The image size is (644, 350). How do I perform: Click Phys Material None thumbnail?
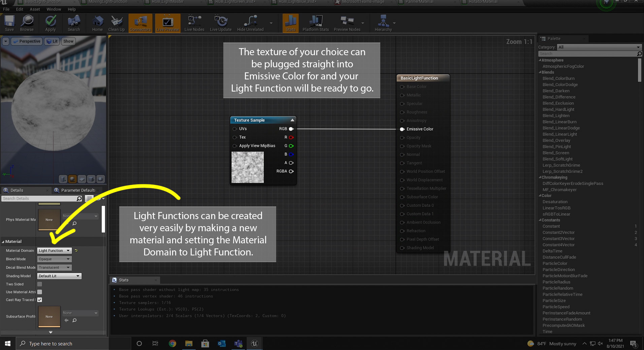point(49,219)
